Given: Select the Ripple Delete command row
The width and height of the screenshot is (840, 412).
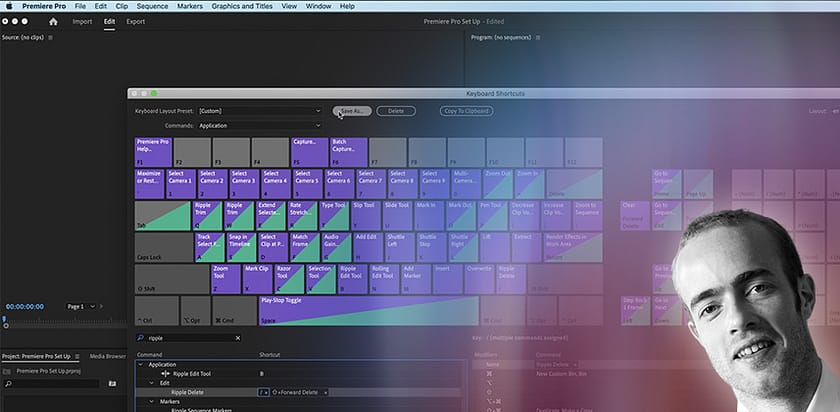Looking at the screenshot, I should click(x=298, y=392).
